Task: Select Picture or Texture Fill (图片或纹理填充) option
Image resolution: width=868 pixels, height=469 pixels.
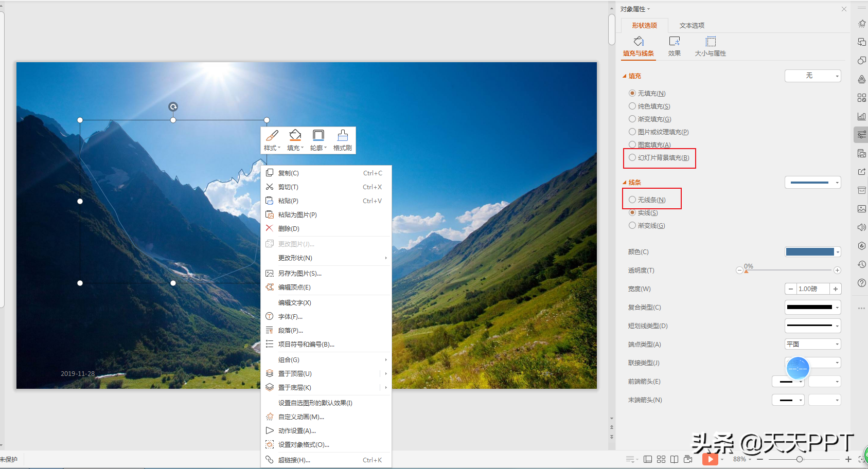Action: pyautogui.click(x=632, y=132)
